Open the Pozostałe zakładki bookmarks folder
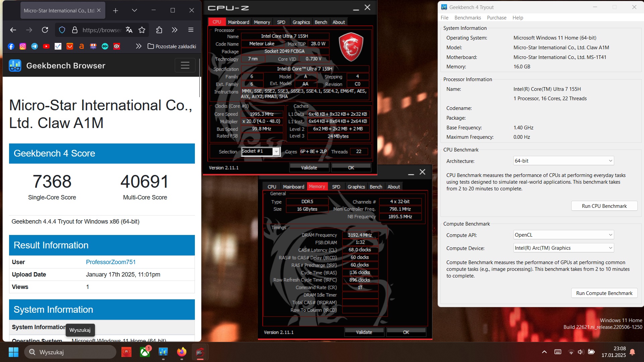 [172, 46]
